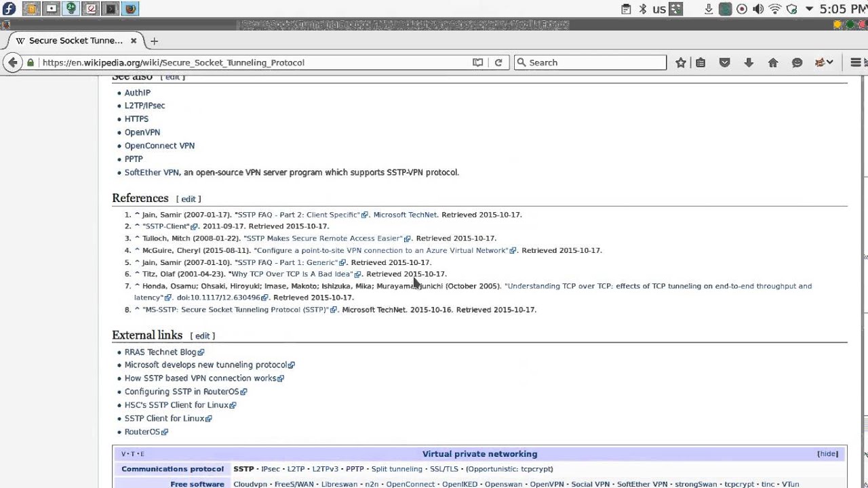Viewport: 868px width, 488px height.
Task: Select the Secure Socket Tunne... tab
Action: (76, 41)
